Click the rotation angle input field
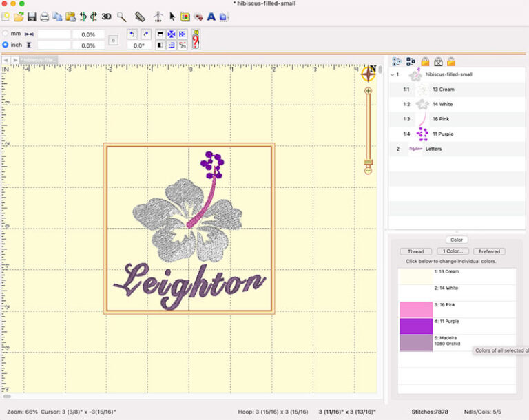Image resolution: width=529 pixels, height=420 pixels. tap(139, 45)
